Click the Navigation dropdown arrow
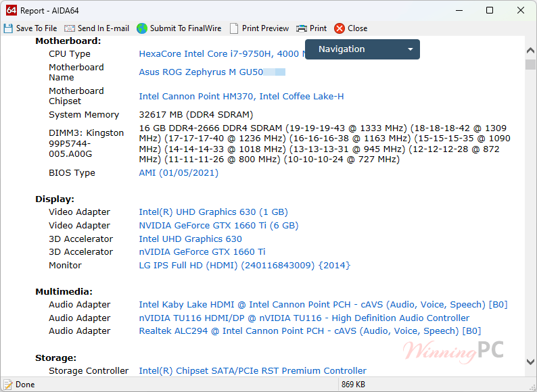Viewport: 537px width, 392px height. pyautogui.click(x=411, y=49)
